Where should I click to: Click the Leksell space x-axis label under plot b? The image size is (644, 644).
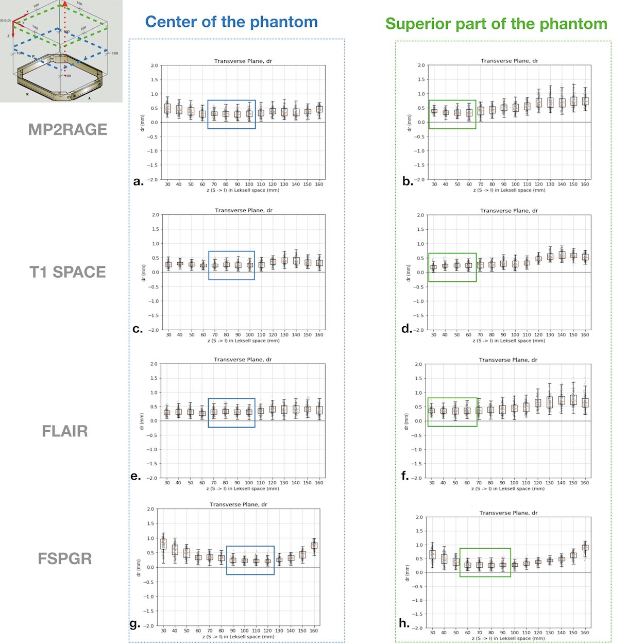(509, 190)
